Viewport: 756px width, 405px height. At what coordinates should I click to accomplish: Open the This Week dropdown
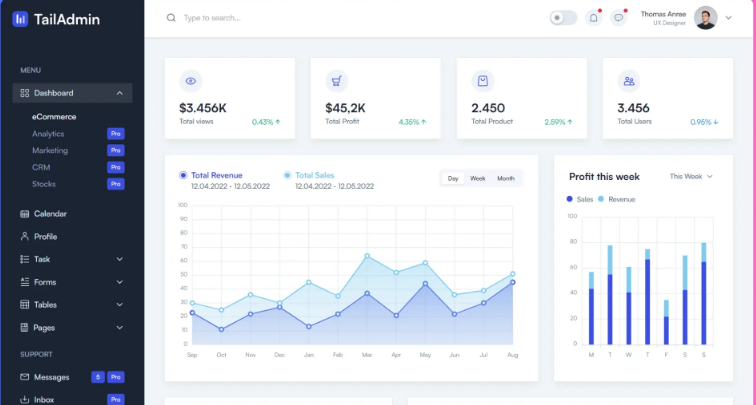(x=691, y=176)
